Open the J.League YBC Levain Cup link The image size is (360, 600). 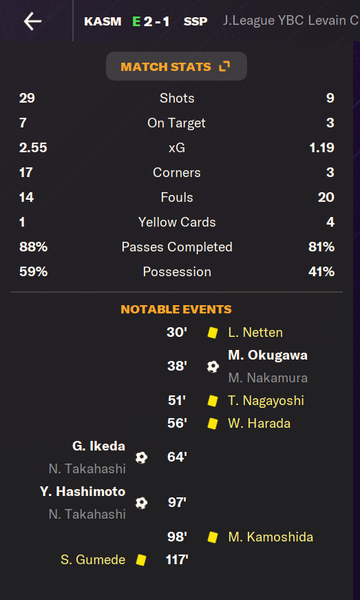click(291, 21)
